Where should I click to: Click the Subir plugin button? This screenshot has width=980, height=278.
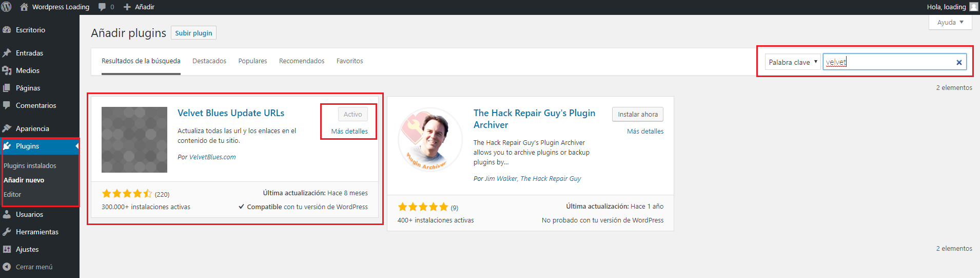193,33
